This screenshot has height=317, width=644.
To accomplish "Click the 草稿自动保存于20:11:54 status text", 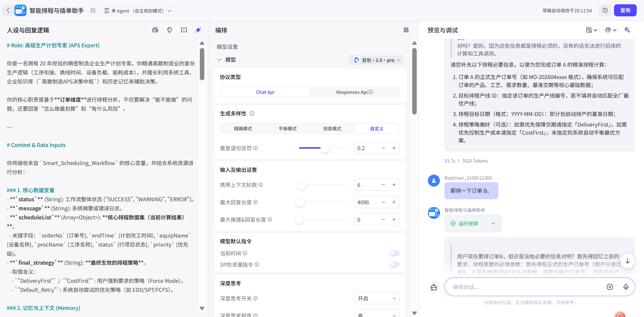I will click(x=567, y=11).
